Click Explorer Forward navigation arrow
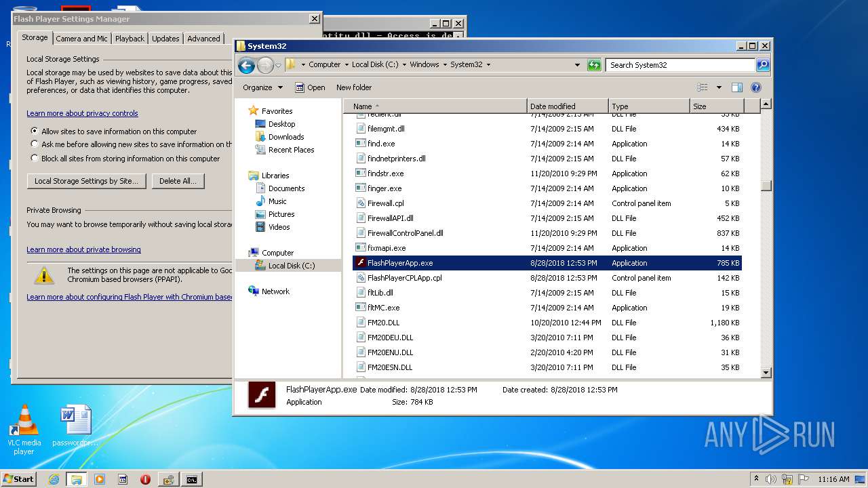 265,65
